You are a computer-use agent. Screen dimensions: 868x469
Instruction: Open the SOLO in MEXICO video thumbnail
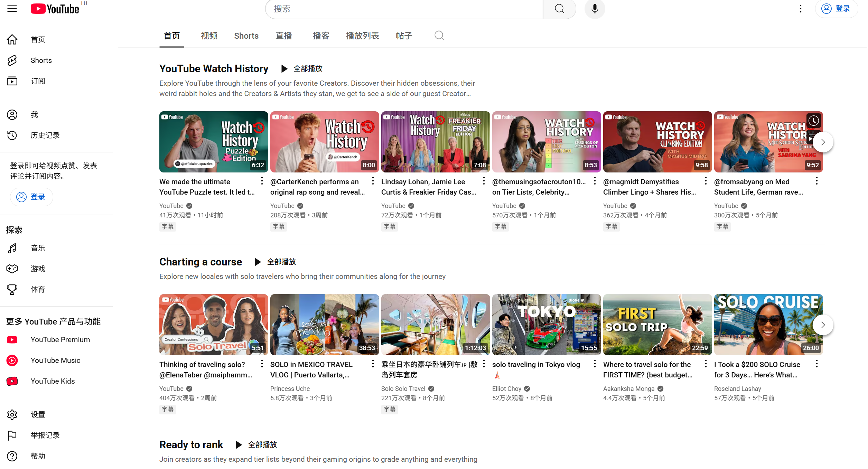click(x=324, y=325)
